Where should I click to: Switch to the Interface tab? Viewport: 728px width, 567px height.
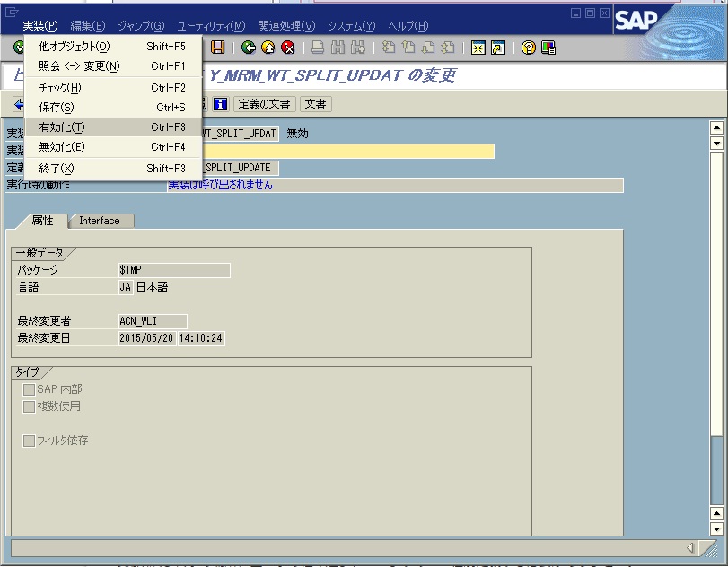coord(101,221)
